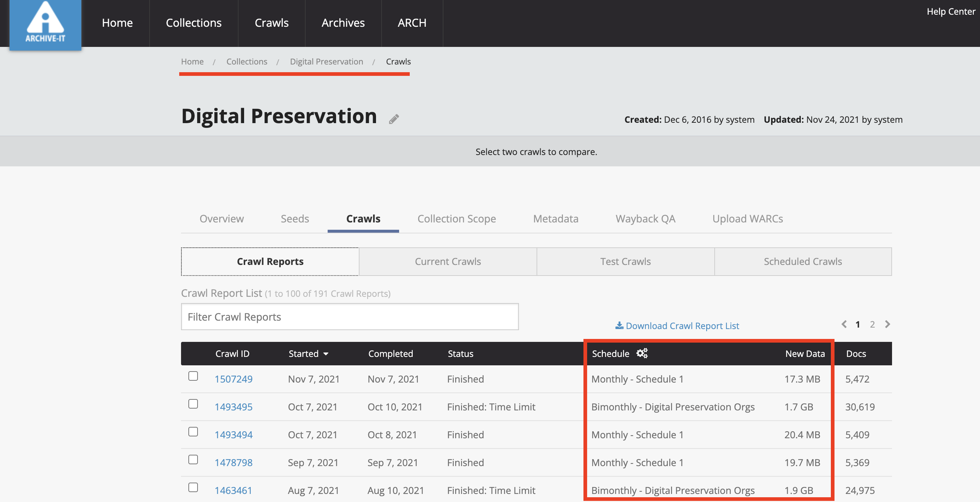Open Crawls in top navigation

point(272,23)
